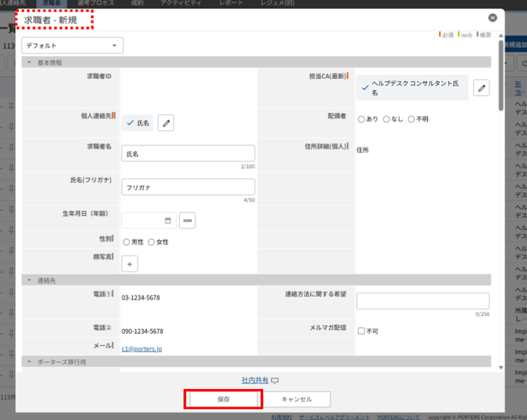
Task: Click the comment icon beside 社内共有
Action: (275, 381)
